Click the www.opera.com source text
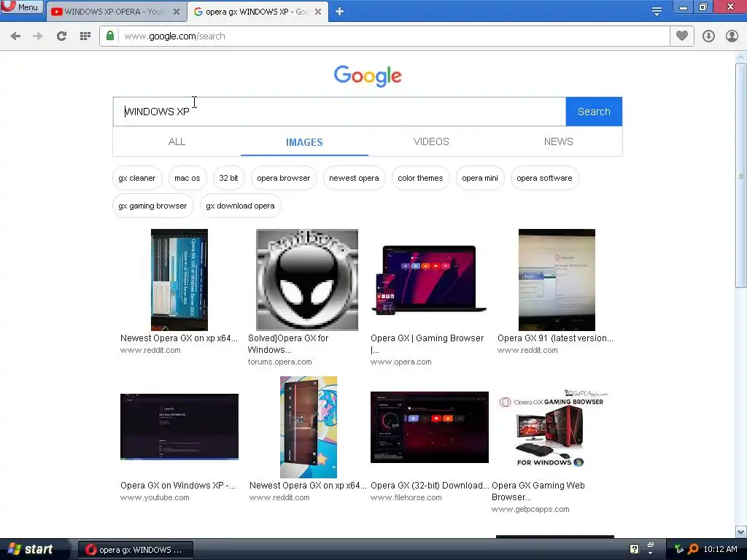Image resolution: width=747 pixels, height=560 pixels. (401, 362)
